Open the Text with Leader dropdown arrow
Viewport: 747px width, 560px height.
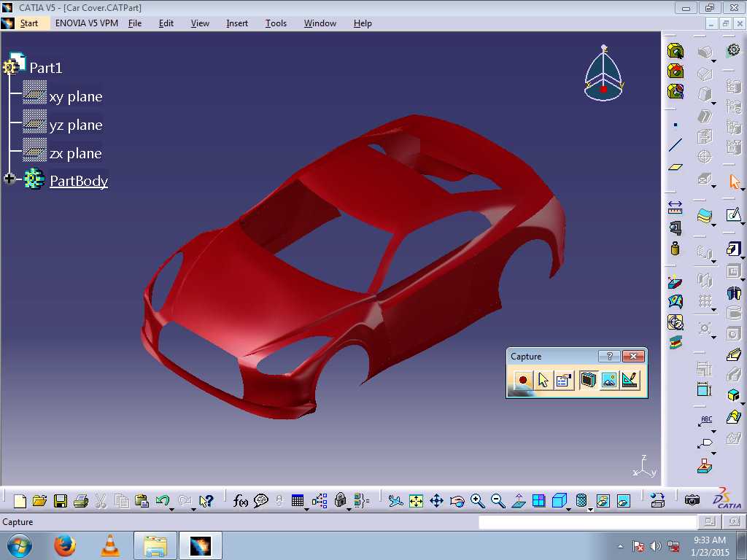coord(713,432)
